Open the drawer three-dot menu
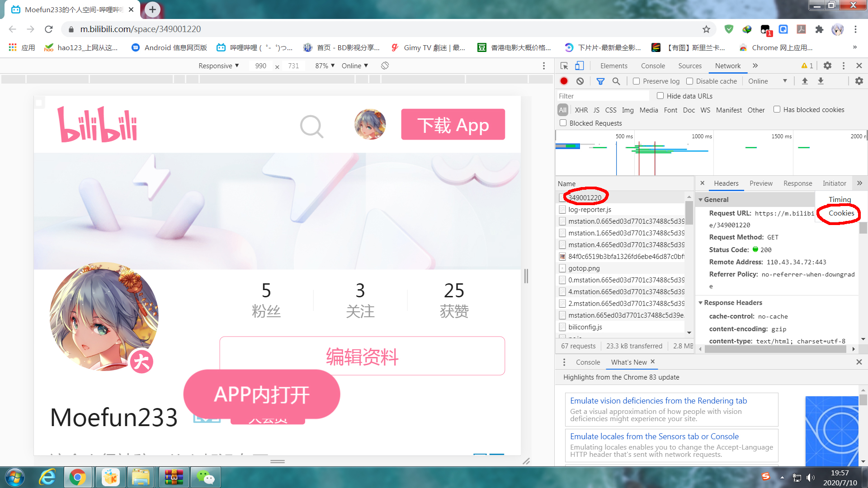This screenshot has width=868, height=488. 564,362
